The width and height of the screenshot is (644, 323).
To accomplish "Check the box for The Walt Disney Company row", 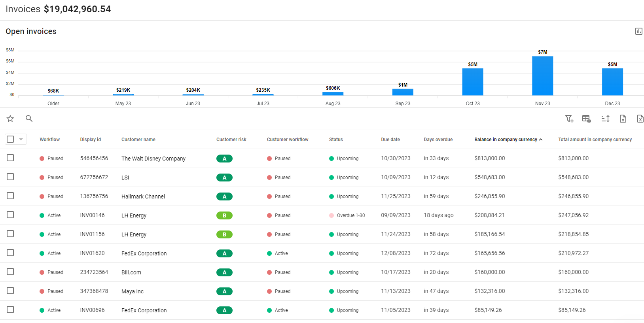I will (x=10, y=158).
